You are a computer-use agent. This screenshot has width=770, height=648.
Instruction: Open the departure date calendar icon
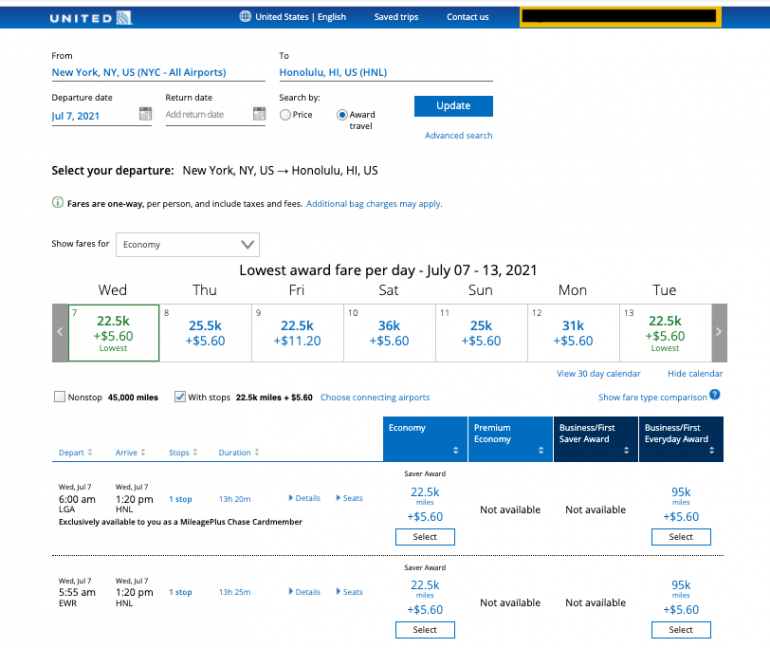click(145, 114)
